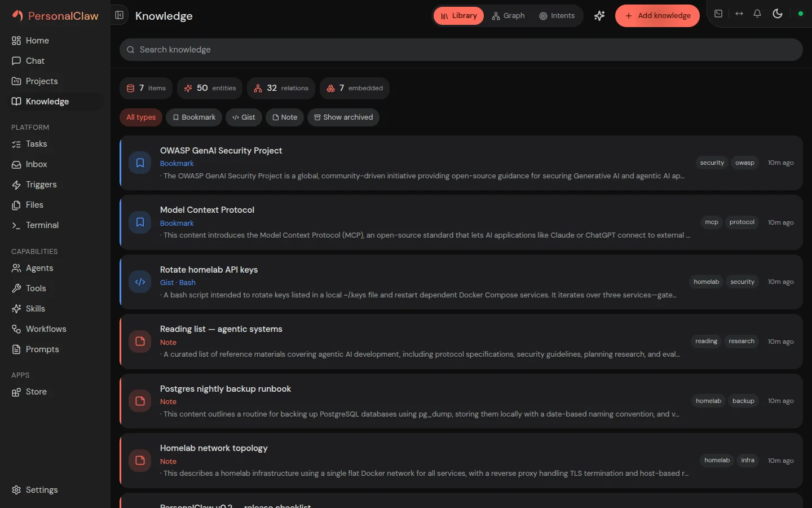Image resolution: width=812 pixels, height=508 pixels.
Task: Open Homelab network topology note
Action: 461,461
